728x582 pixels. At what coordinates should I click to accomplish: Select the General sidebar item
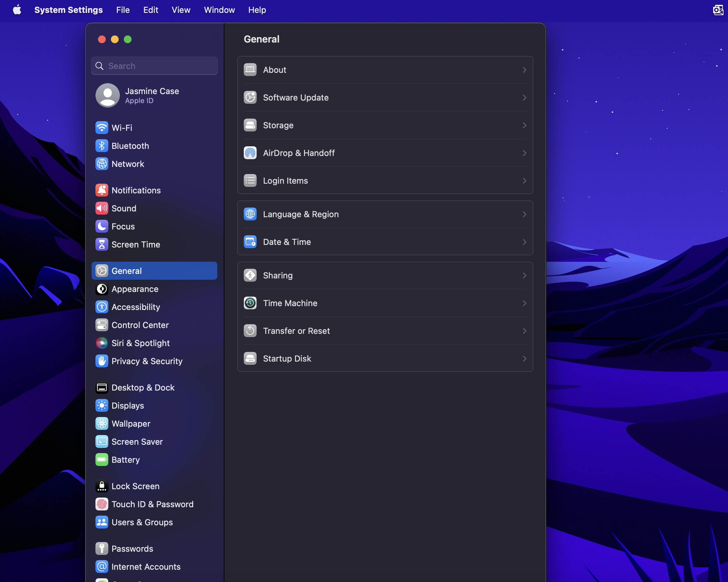[x=154, y=271]
